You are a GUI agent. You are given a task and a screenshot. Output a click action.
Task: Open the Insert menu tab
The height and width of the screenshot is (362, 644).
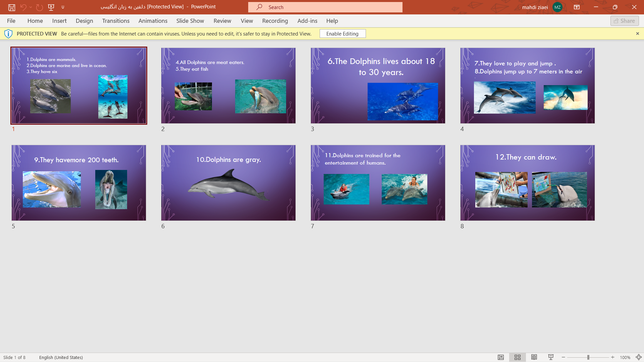pyautogui.click(x=59, y=21)
